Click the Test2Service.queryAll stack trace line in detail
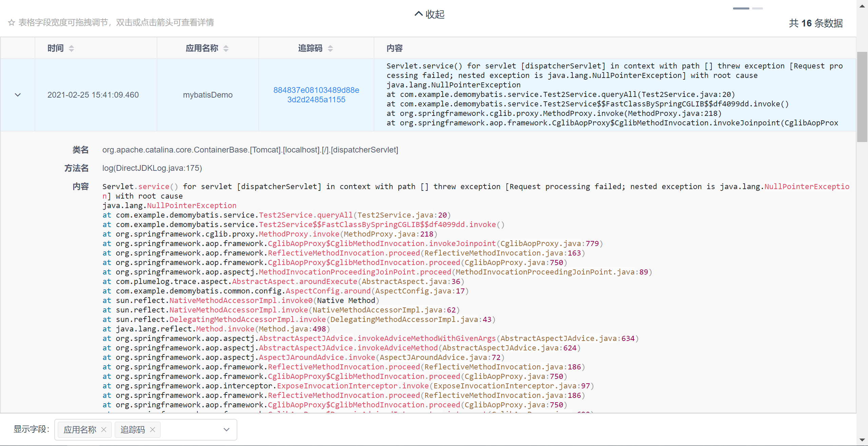The height and width of the screenshot is (446, 868). [x=277, y=215]
